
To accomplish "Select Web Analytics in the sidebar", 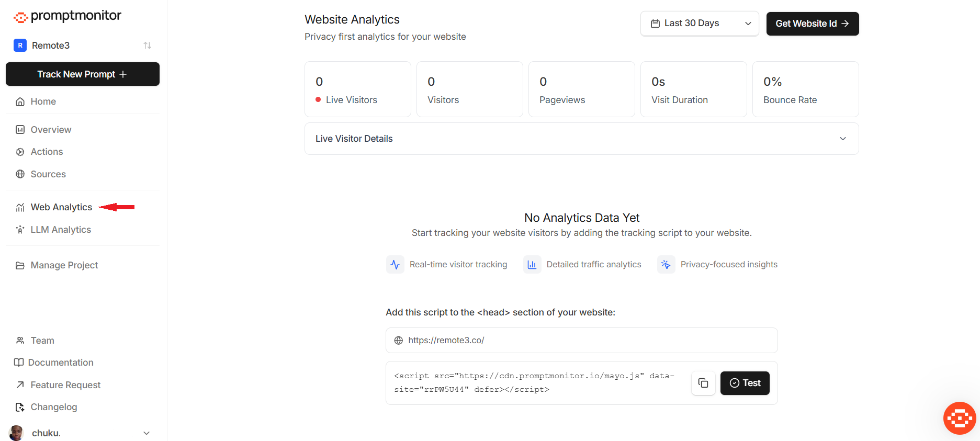I will (x=61, y=207).
